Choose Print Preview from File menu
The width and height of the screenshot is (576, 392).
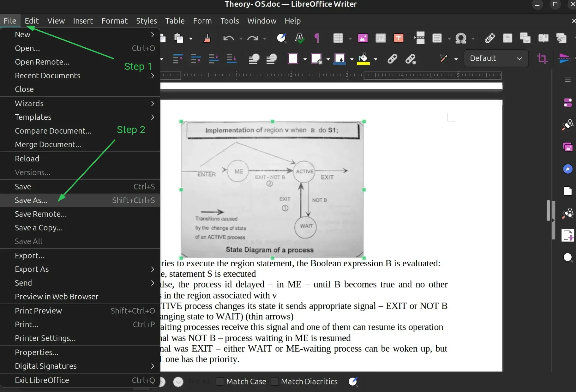point(80,311)
